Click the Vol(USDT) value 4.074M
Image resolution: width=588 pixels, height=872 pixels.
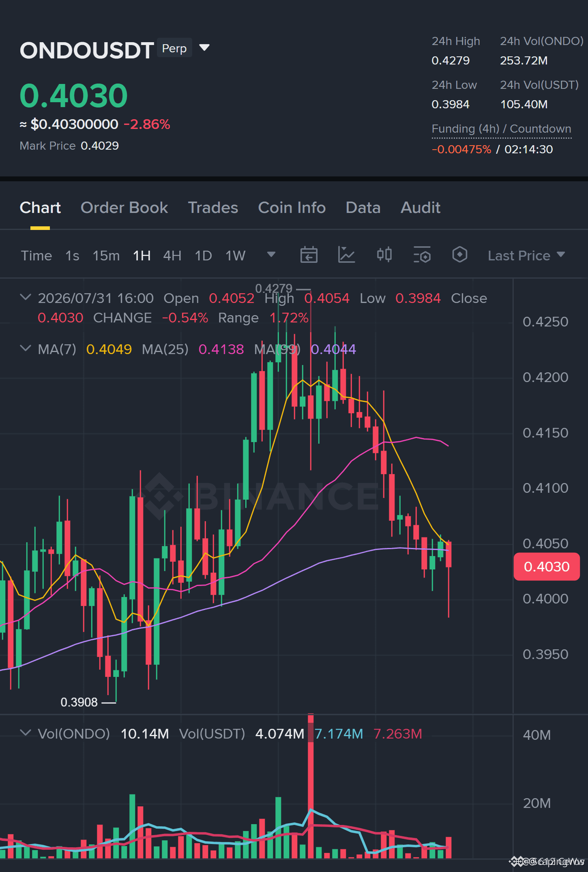coord(280,734)
